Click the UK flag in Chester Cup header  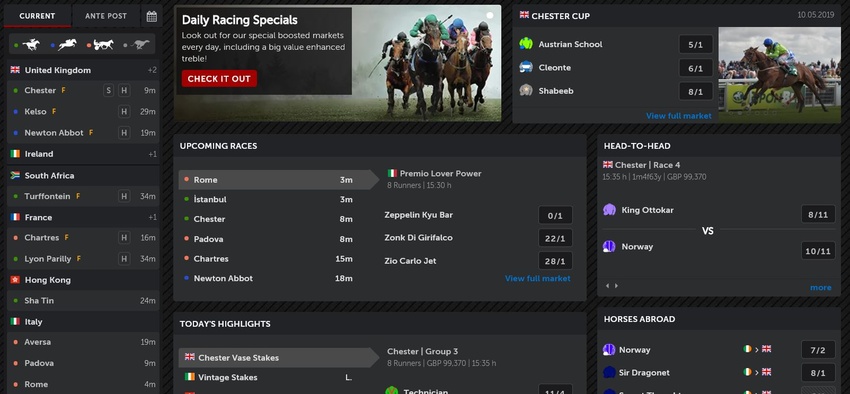coord(524,15)
